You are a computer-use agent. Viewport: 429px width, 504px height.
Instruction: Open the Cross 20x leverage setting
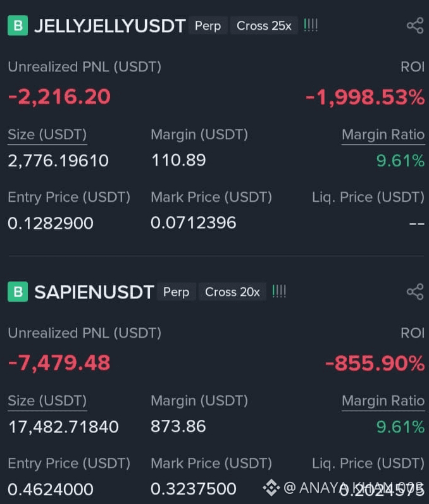pyautogui.click(x=232, y=292)
